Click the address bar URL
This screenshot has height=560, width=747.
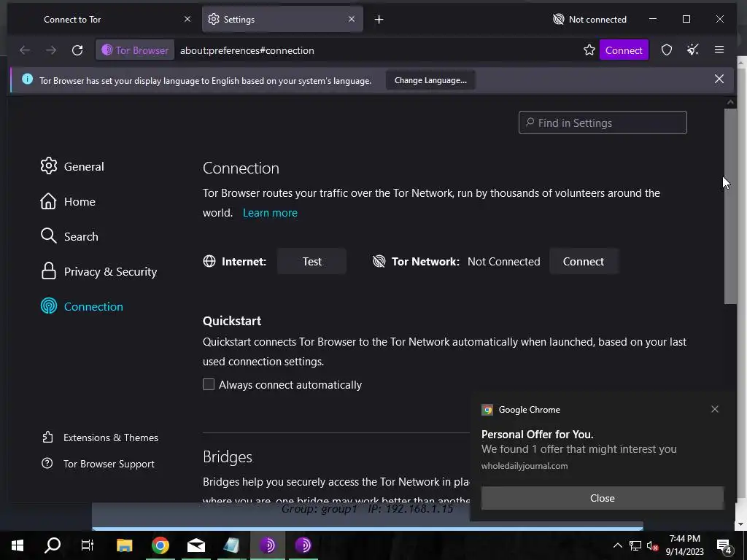[x=247, y=50]
